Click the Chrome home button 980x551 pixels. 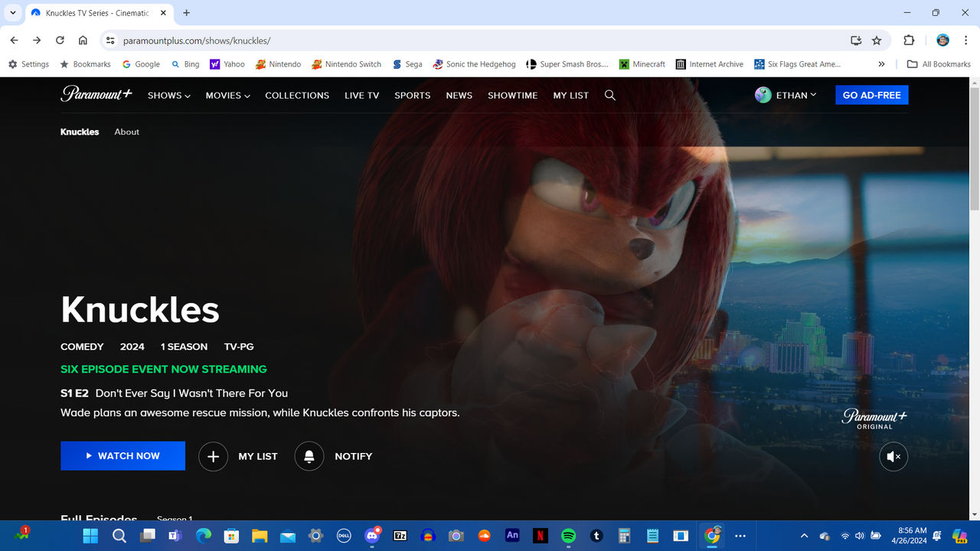point(83,41)
